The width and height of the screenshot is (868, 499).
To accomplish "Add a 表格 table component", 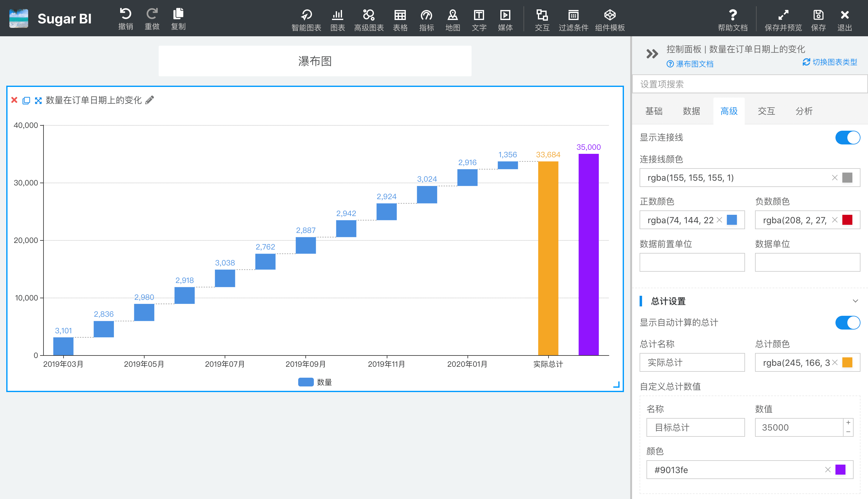I will (400, 20).
